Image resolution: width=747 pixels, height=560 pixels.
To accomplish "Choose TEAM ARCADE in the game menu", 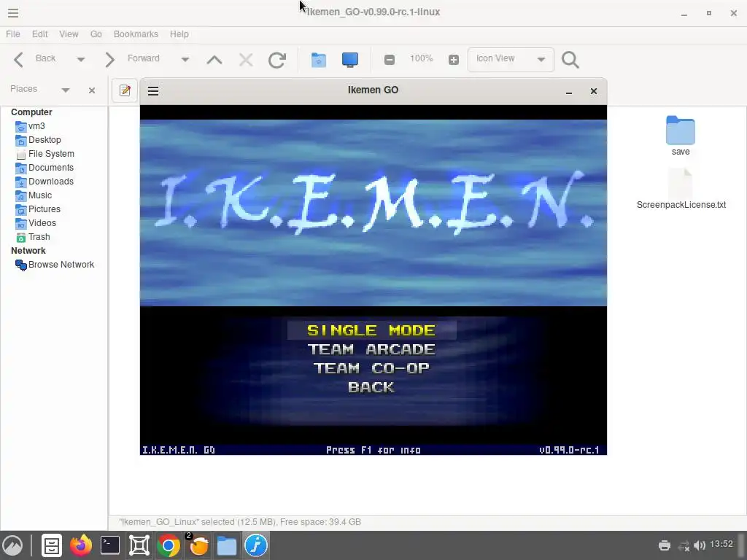I will click(371, 349).
